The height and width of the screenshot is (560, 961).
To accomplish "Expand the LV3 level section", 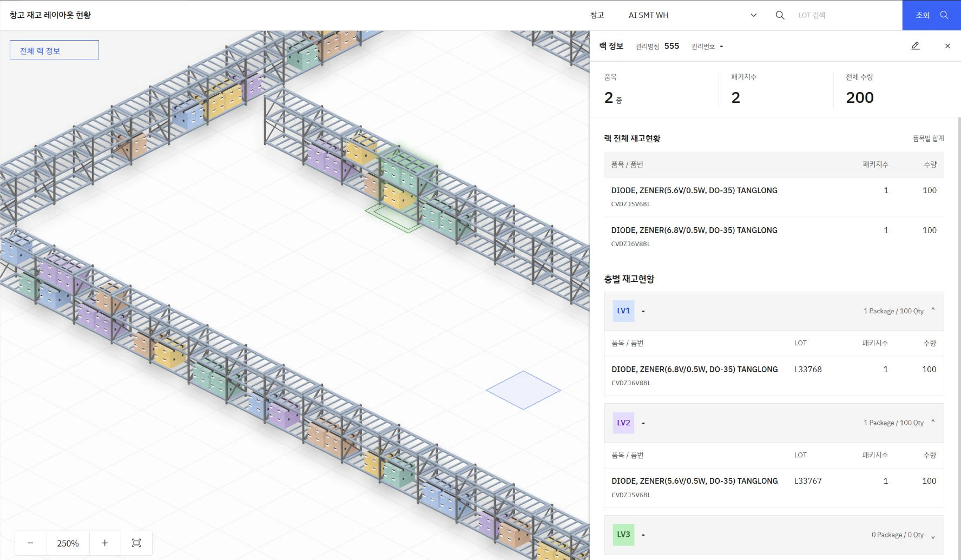I will (x=933, y=537).
